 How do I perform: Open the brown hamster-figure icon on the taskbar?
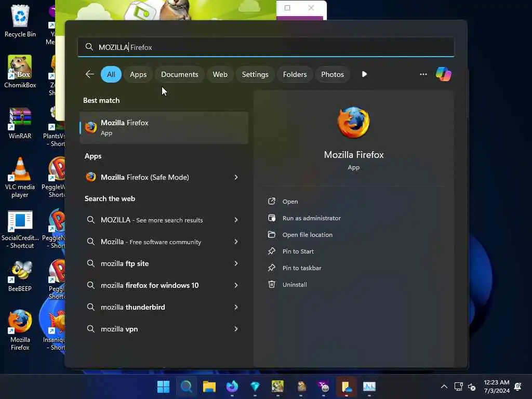(301, 387)
